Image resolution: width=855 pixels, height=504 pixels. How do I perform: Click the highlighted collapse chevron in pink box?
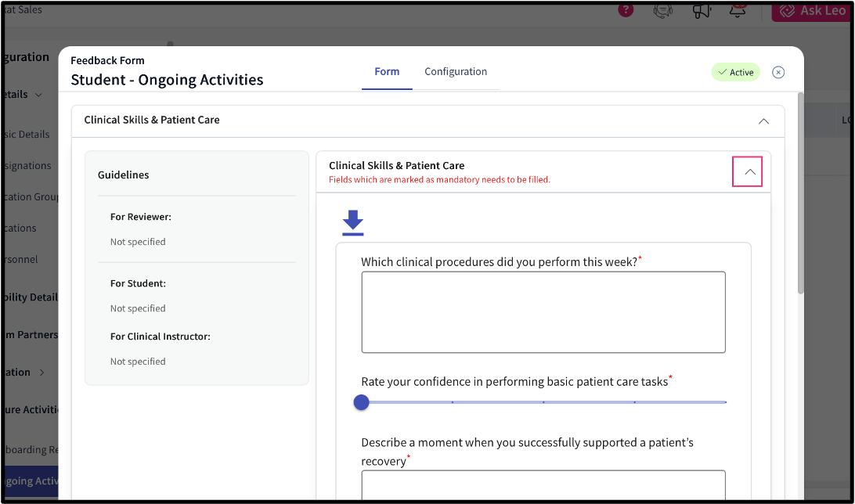pyautogui.click(x=747, y=171)
